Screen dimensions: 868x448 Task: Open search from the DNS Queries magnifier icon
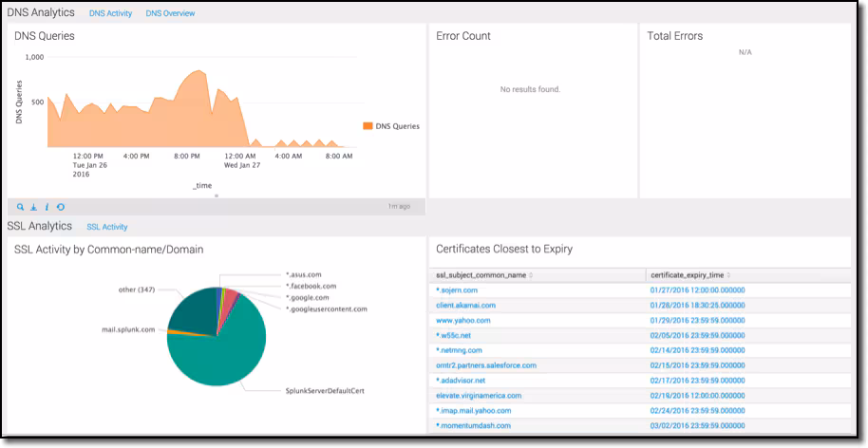[20, 207]
